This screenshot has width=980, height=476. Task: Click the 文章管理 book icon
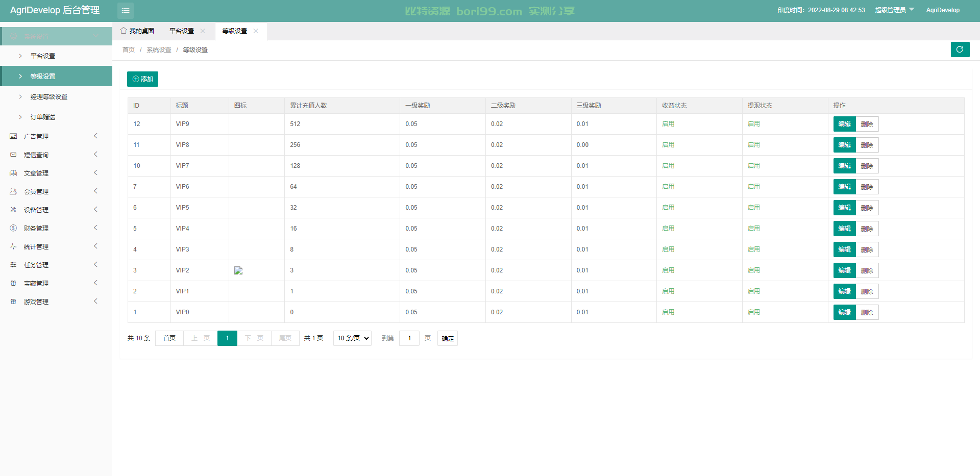pos(13,173)
